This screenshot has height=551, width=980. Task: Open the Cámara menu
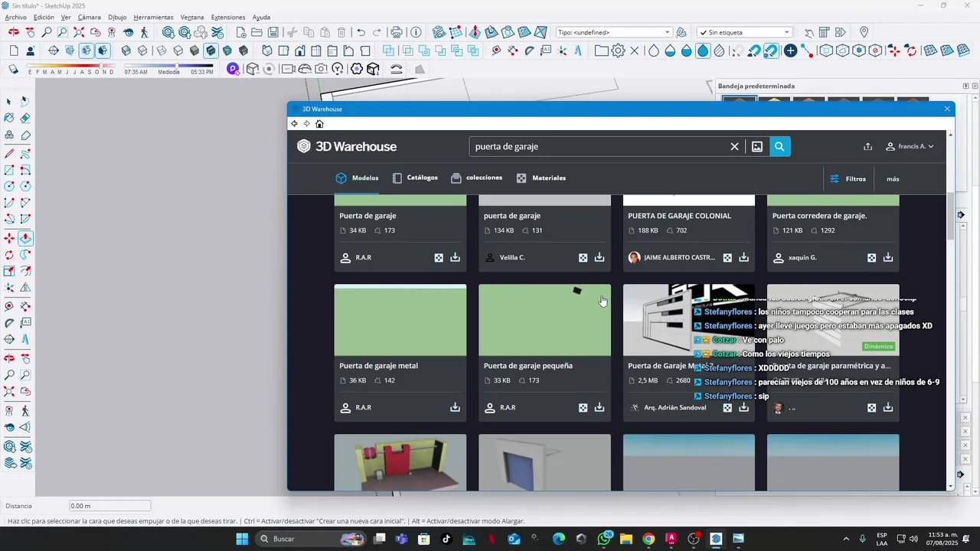tap(89, 17)
